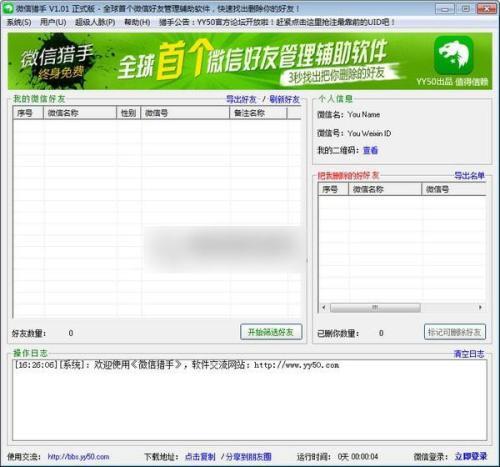Viewport: 500px width, 467px height.
Task: Click the 开始筛选好友 button
Action: click(271, 332)
